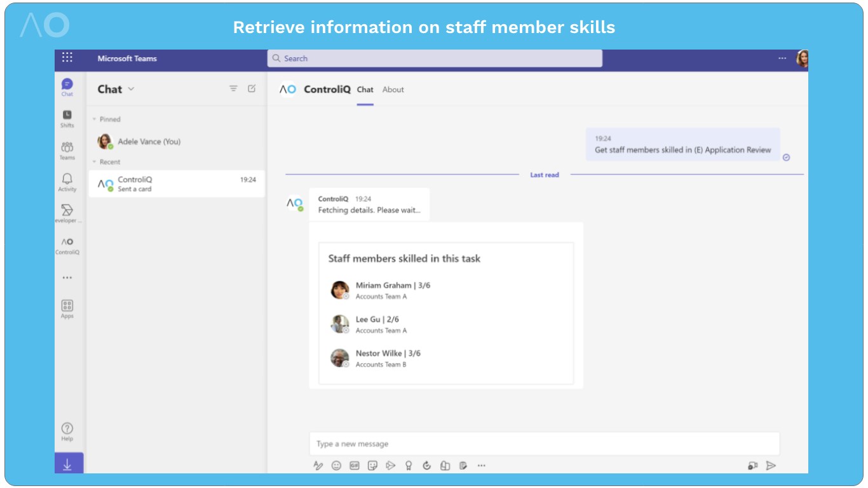The width and height of the screenshot is (868, 488).
Task: Open the Stream icon in compose toolbar
Action: 391,466
